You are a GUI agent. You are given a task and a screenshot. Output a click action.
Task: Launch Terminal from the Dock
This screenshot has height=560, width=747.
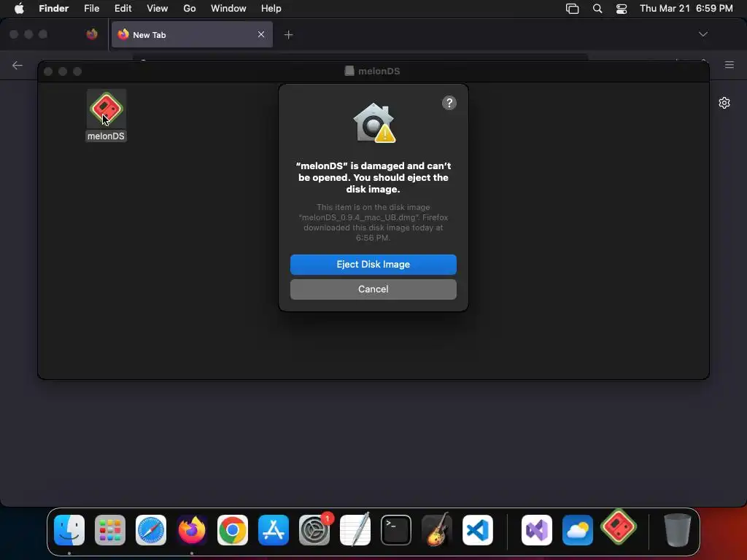[x=396, y=530]
